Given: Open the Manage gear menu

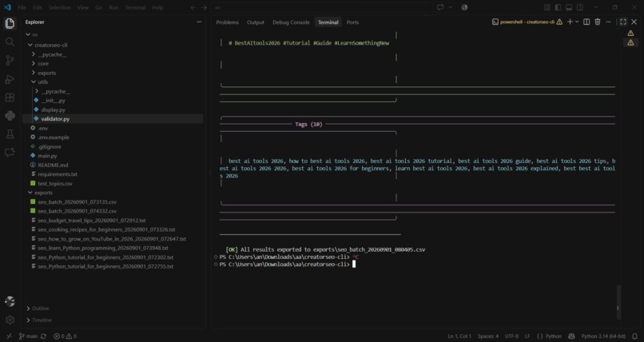Looking at the screenshot, I should click(x=10, y=320).
